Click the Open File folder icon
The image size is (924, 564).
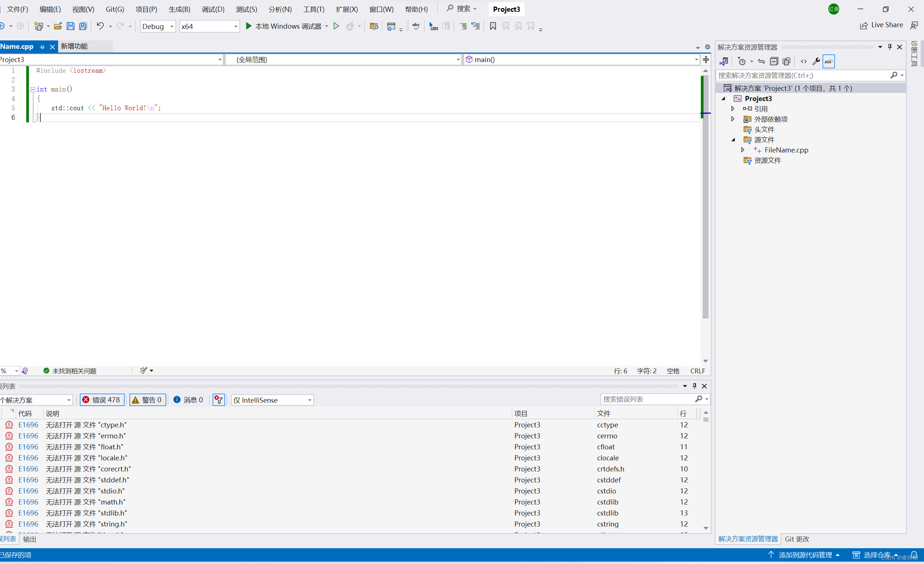[58, 26]
